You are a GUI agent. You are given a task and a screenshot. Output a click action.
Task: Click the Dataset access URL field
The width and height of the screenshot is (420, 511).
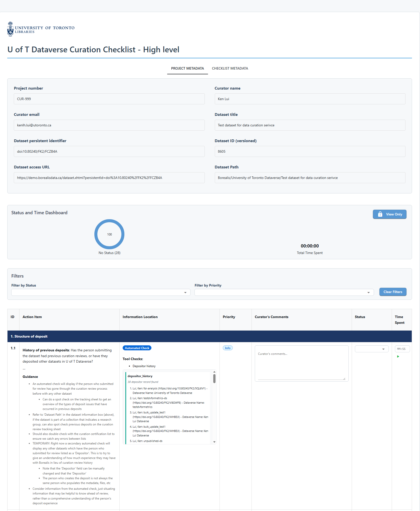tap(109, 178)
